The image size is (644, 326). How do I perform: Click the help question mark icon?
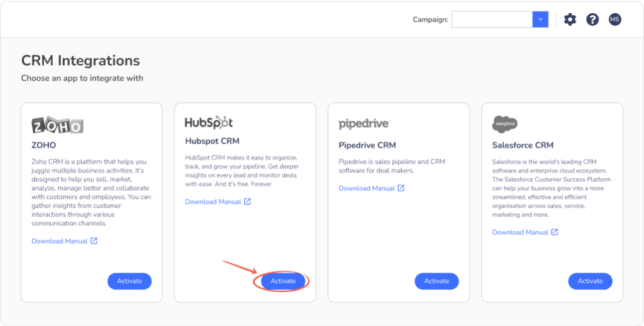pos(592,20)
